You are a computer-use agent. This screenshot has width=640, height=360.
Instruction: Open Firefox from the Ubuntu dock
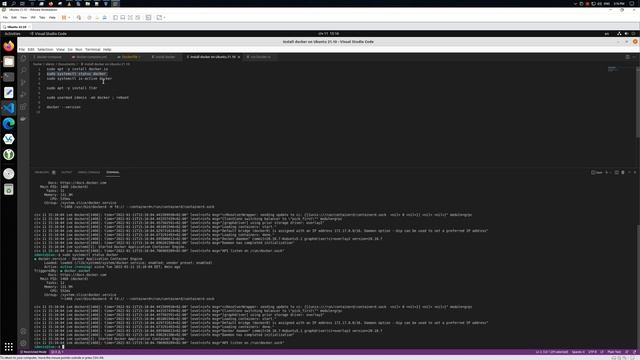pyautogui.click(x=9, y=46)
